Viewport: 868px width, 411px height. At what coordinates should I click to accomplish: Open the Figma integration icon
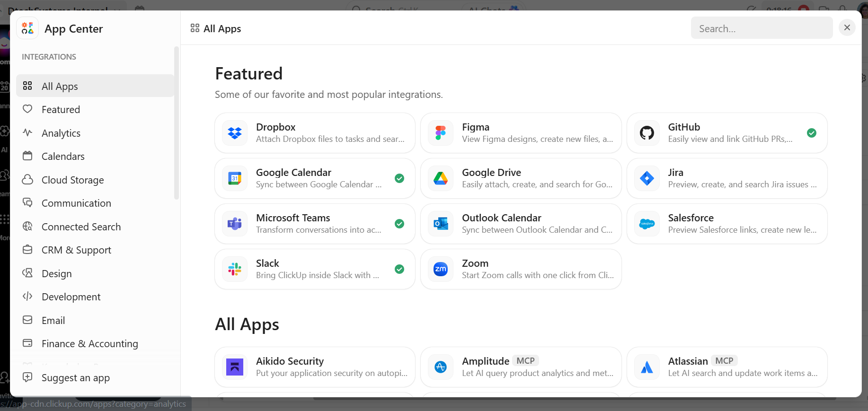[x=441, y=133]
